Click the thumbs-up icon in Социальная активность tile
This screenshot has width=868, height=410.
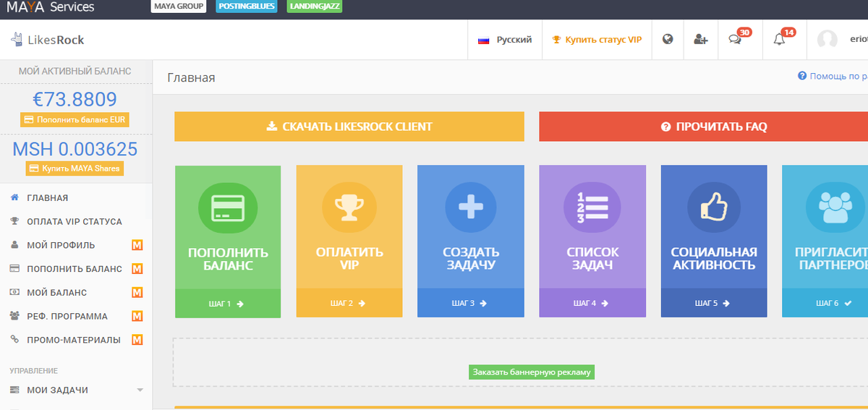pos(714,208)
